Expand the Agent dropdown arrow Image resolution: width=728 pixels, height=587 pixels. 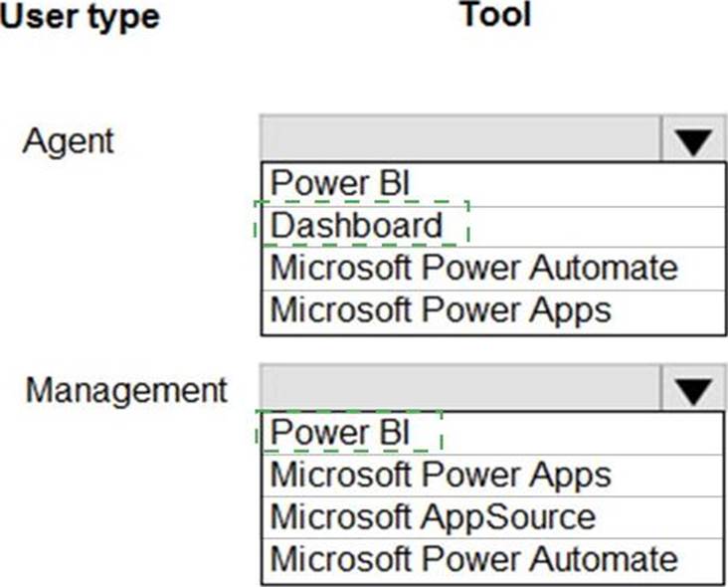pyautogui.click(x=692, y=140)
